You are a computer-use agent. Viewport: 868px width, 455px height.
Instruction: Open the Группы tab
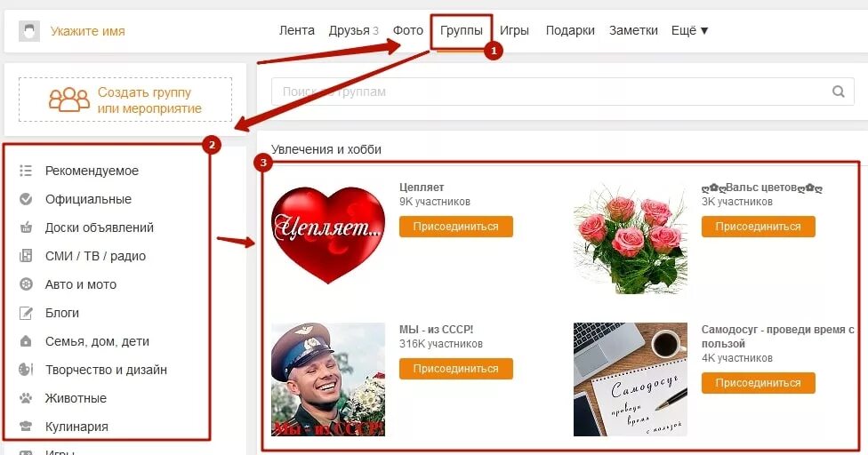pos(461,30)
